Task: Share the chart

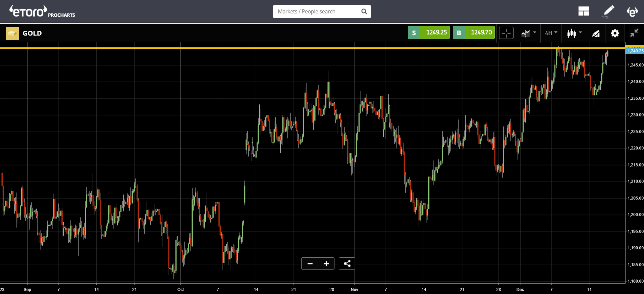Action: (x=347, y=263)
